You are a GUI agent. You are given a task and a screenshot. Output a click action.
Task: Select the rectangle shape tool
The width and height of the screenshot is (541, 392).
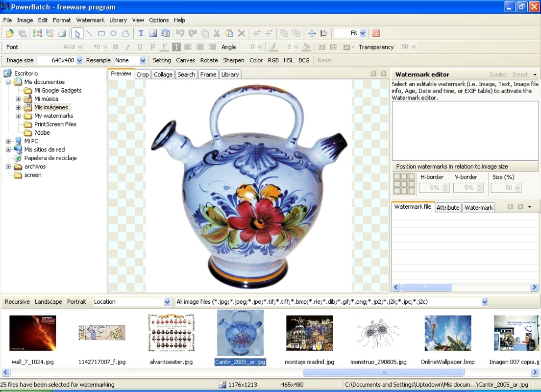point(101,33)
